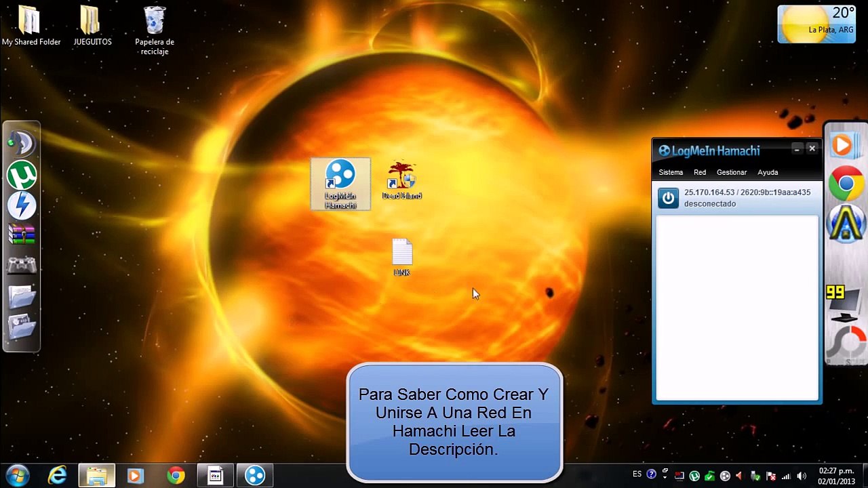Viewport: 868px width, 488px height.
Task: Click the Hamachi icon in system tray
Action: 725,476
